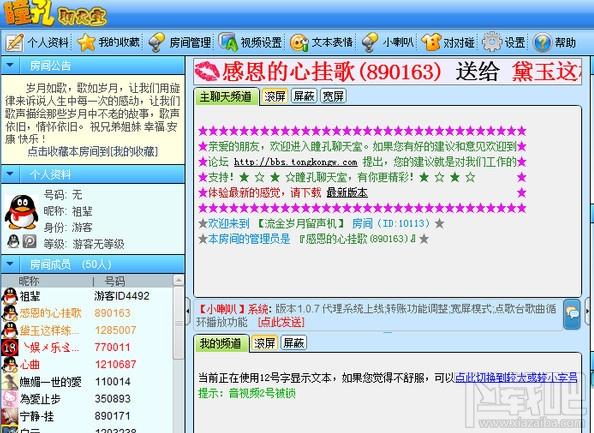The image size is (594, 433).
Task: Open 我的收藏 star icon
Action: 86,42
